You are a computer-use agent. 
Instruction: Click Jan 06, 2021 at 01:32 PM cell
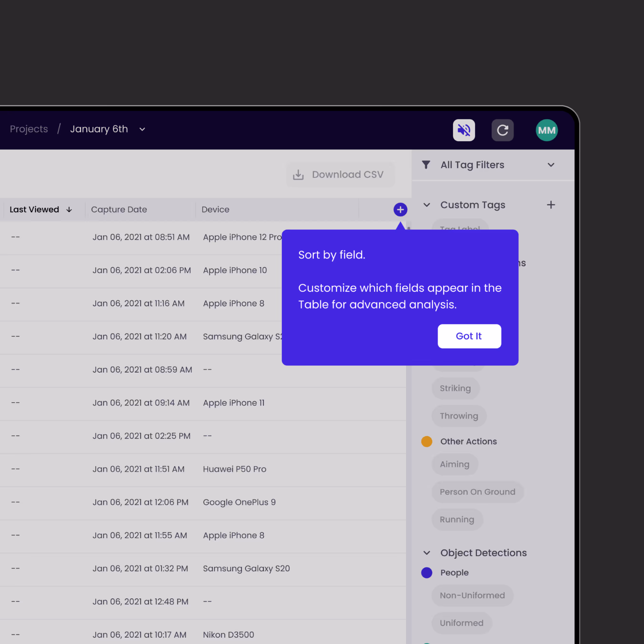140,569
